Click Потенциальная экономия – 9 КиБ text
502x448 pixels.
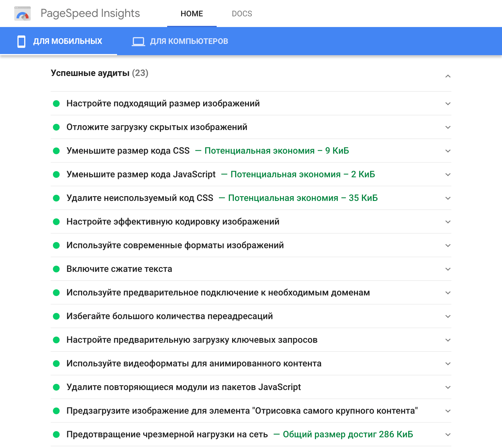tap(277, 151)
